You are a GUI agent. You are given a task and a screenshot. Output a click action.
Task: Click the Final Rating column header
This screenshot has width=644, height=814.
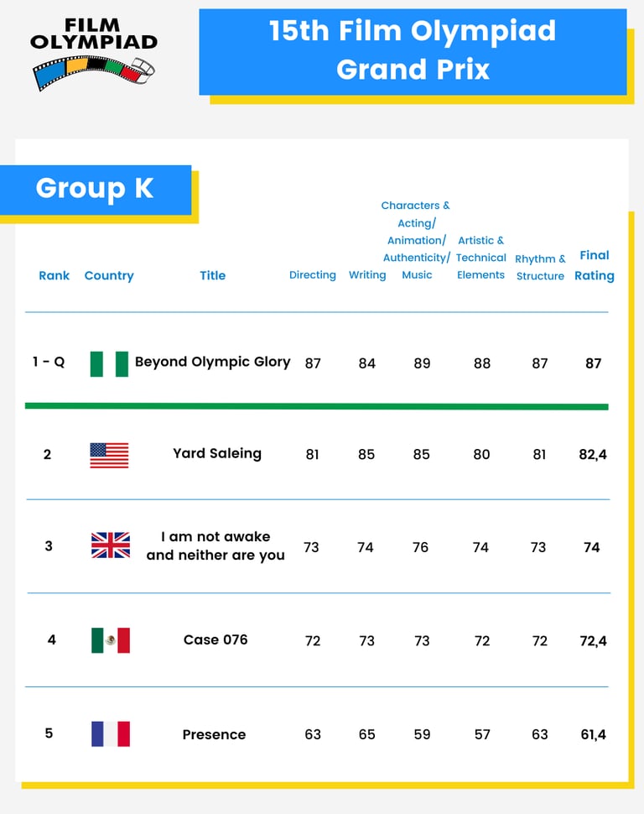(x=595, y=265)
